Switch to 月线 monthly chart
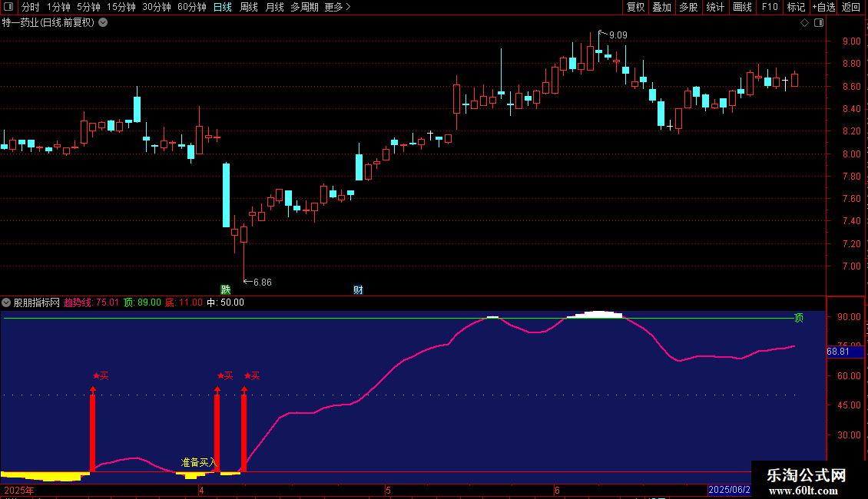This screenshot has height=499, width=868. 274,7
